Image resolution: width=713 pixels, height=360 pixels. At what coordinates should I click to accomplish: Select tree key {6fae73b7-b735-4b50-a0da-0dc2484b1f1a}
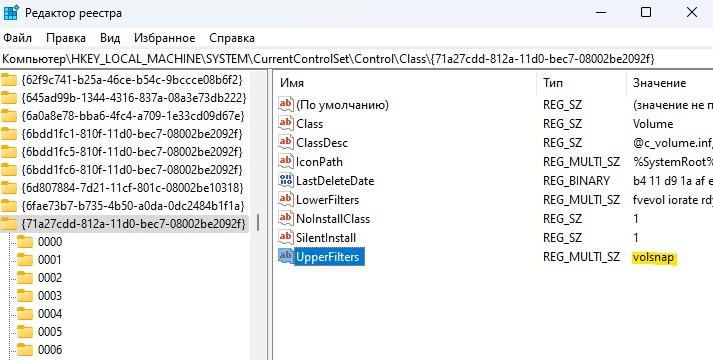[133, 206]
